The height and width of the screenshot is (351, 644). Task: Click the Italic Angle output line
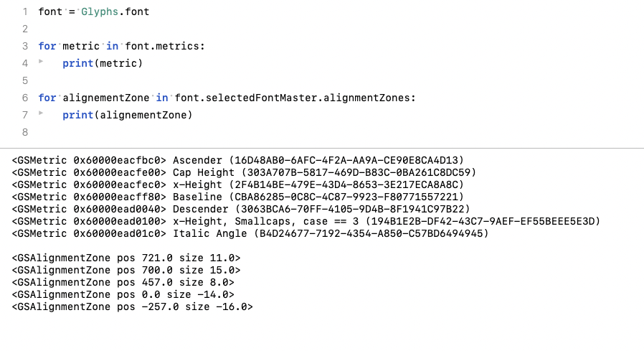[250, 234]
